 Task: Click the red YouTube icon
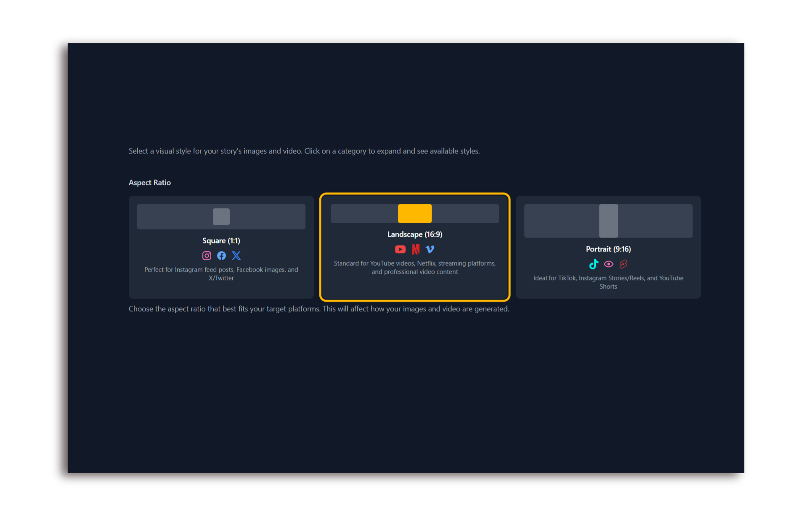click(400, 249)
